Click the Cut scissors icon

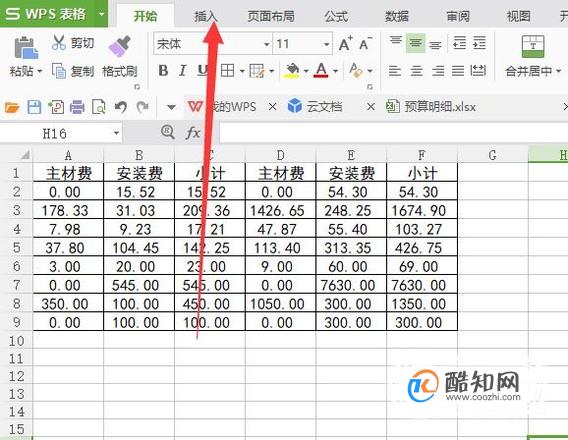pos(58,43)
